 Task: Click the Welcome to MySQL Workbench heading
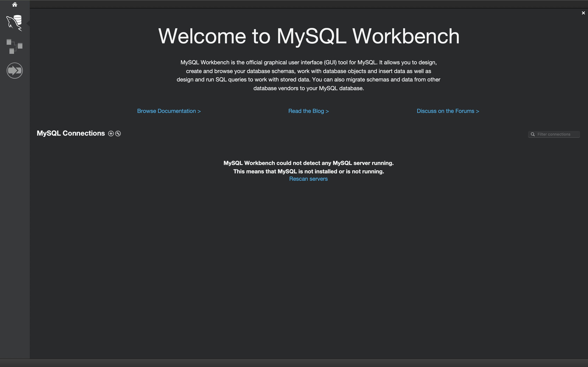pyautogui.click(x=309, y=36)
